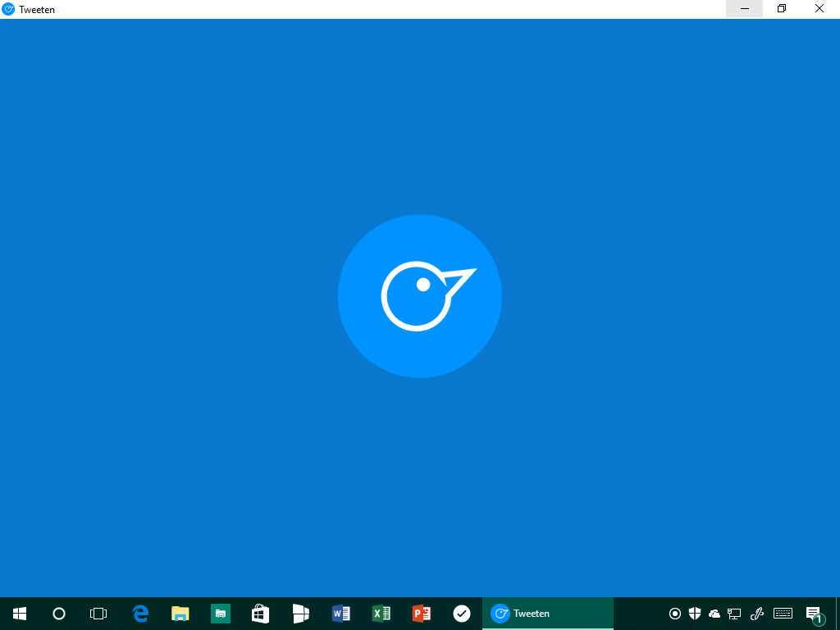Open the network status tray icon
This screenshot has height=630, width=840.
(734, 614)
